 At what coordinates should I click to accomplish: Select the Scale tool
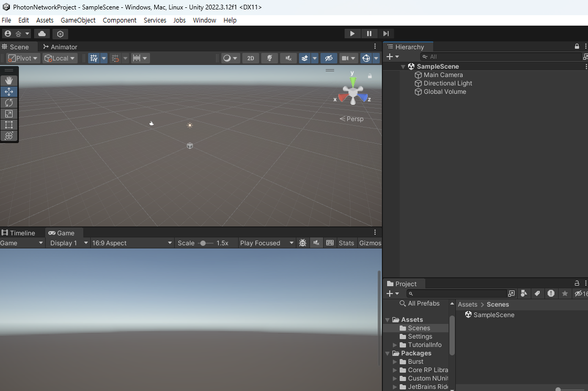(x=9, y=114)
